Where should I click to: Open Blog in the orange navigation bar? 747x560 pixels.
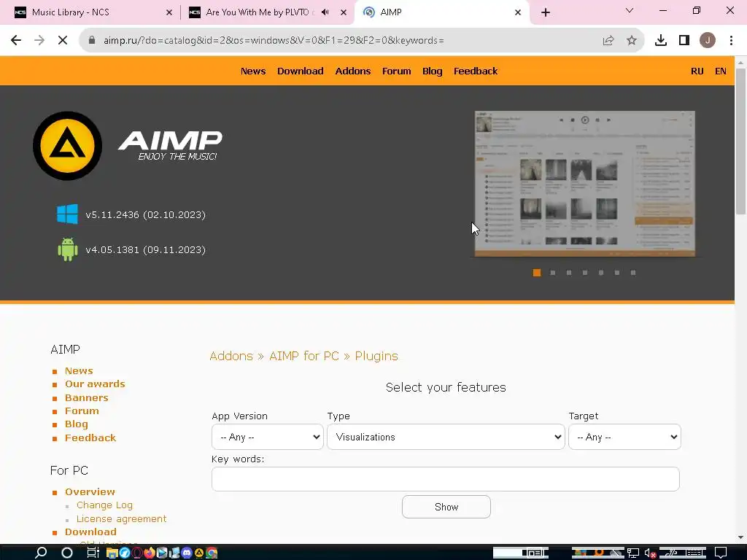(432, 71)
